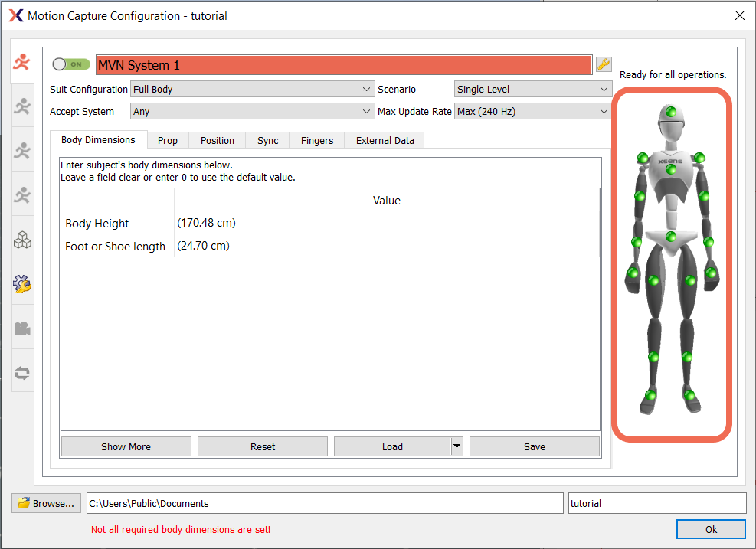Select the video camera icon in the sidebar
Image resolution: width=756 pixels, height=549 pixels.
click(22, 329)
